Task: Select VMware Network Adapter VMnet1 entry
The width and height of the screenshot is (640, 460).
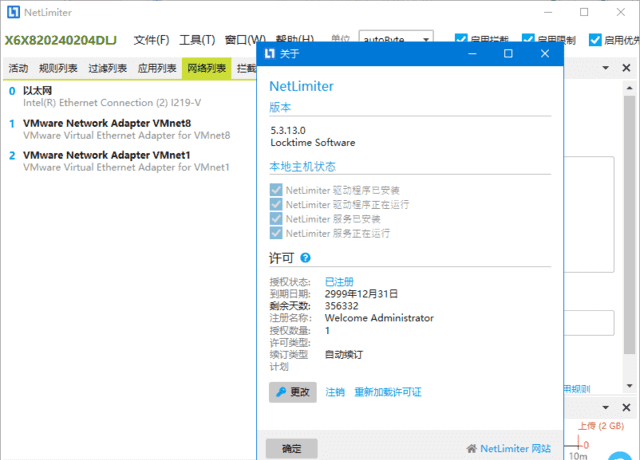Action: pos(129,161)
